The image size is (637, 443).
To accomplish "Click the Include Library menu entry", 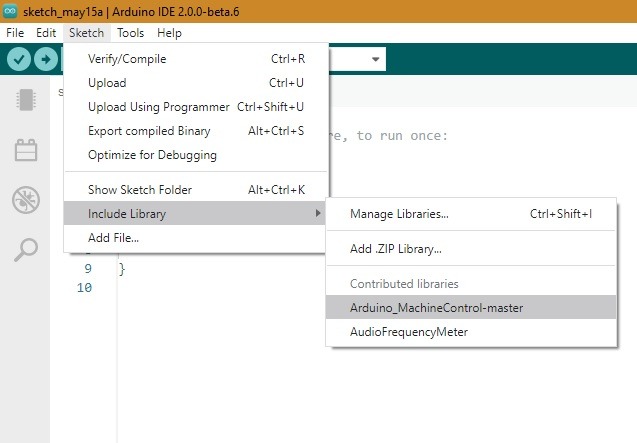I will point(196,213).
